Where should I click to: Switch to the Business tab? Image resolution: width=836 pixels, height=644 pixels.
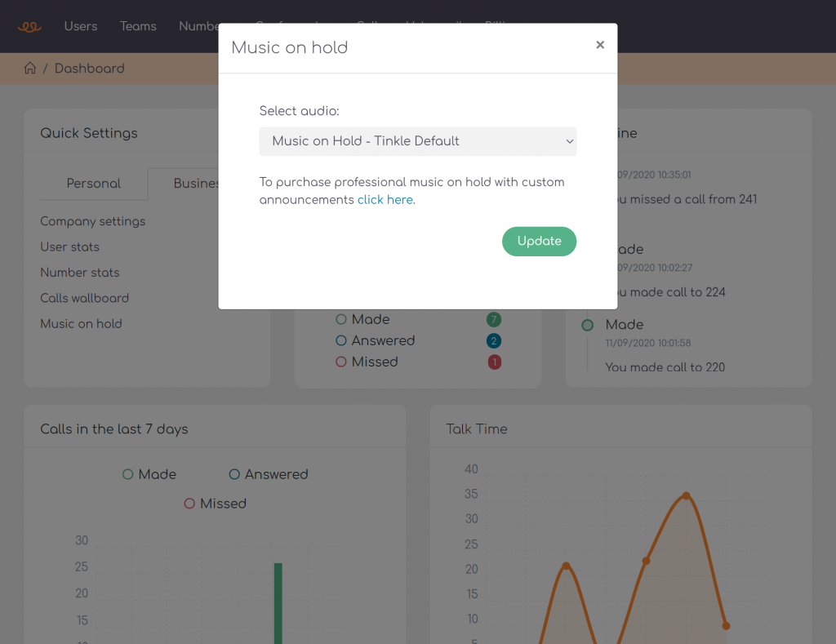pos(184,184)
